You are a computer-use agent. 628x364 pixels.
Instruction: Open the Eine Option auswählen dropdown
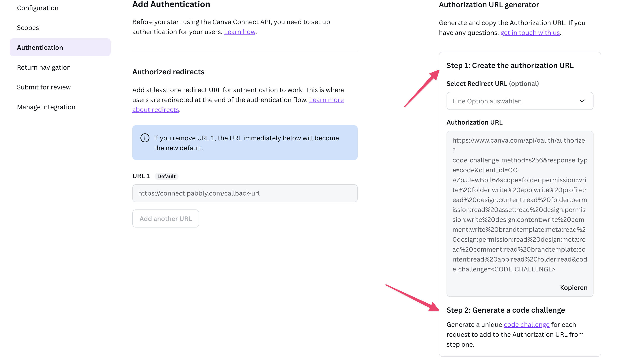(x=520, y=101)
